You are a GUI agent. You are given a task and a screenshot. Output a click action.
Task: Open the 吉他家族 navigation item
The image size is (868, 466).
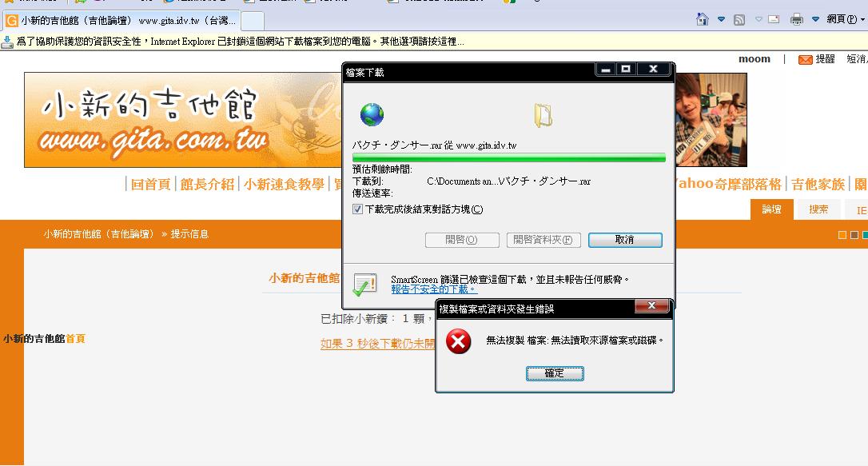[818, 185]
